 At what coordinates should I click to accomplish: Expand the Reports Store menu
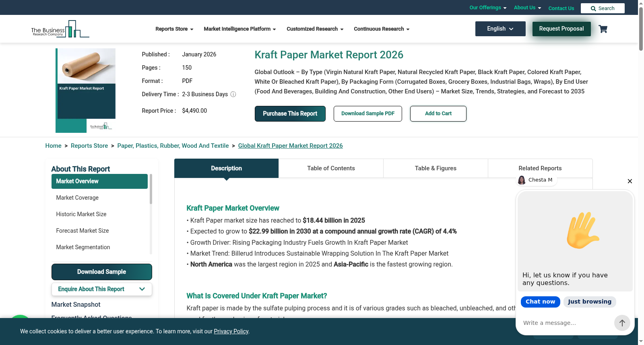(174, 29)
